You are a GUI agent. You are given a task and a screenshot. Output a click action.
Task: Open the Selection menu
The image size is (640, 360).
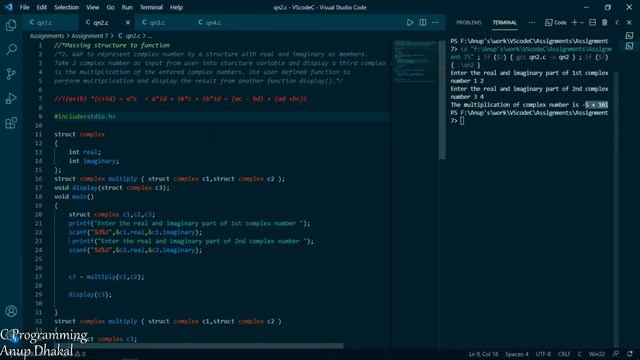click(x=67, y=7)
